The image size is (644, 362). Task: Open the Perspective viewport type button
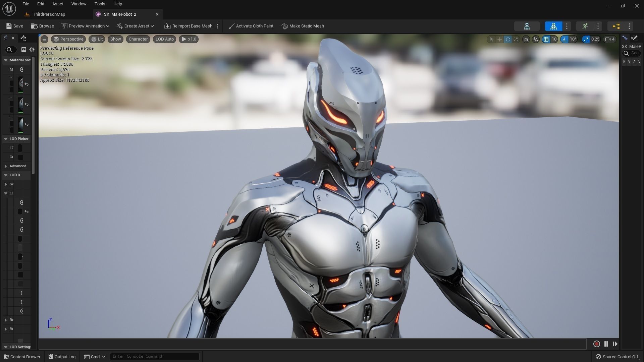68,39
